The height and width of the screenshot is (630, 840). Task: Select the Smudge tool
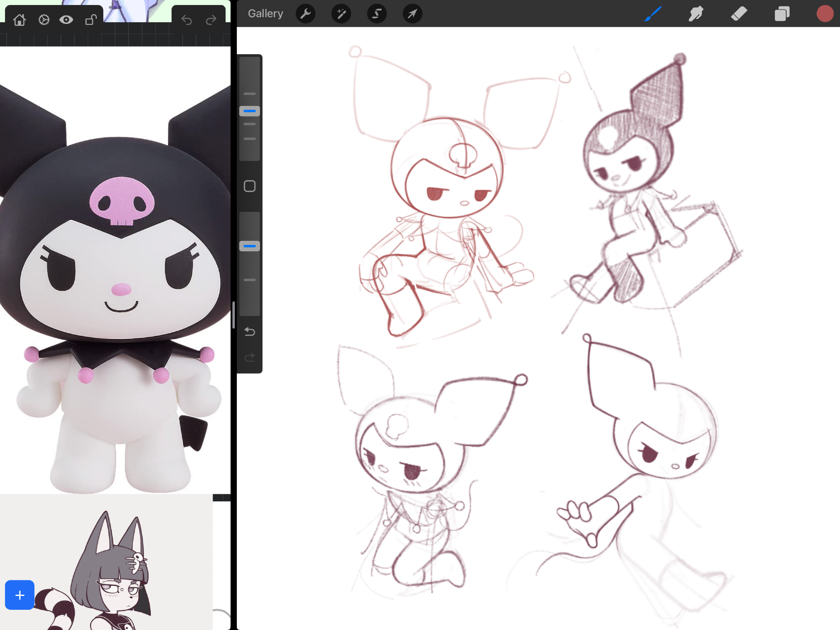(x=696, y=14)
